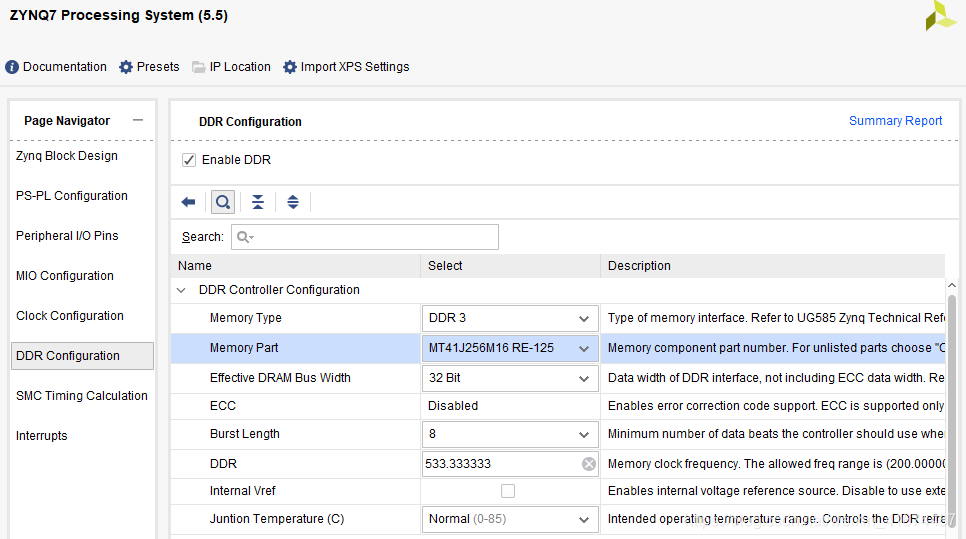Go to Zynq Block Design page
Screen dimensions: 966x539
[67, 156]
